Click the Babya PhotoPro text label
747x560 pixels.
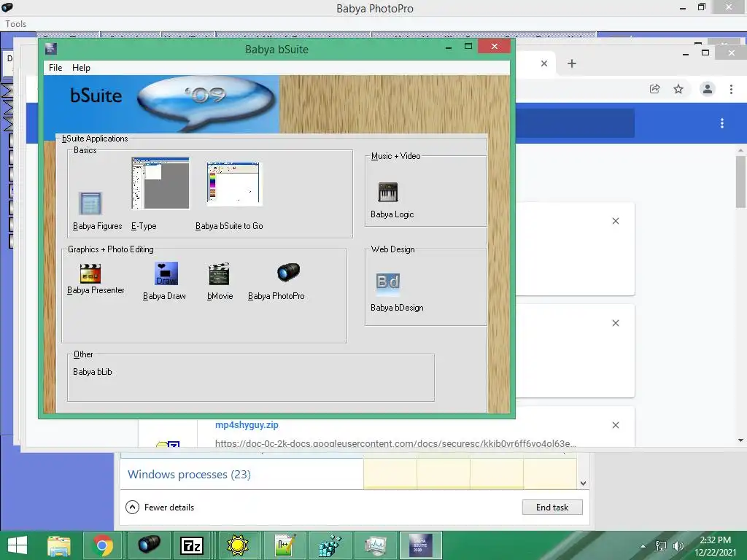click(276, 296)
